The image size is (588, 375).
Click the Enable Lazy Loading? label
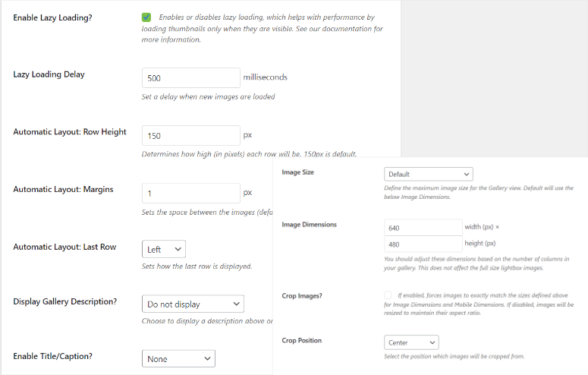coord(52,17)
